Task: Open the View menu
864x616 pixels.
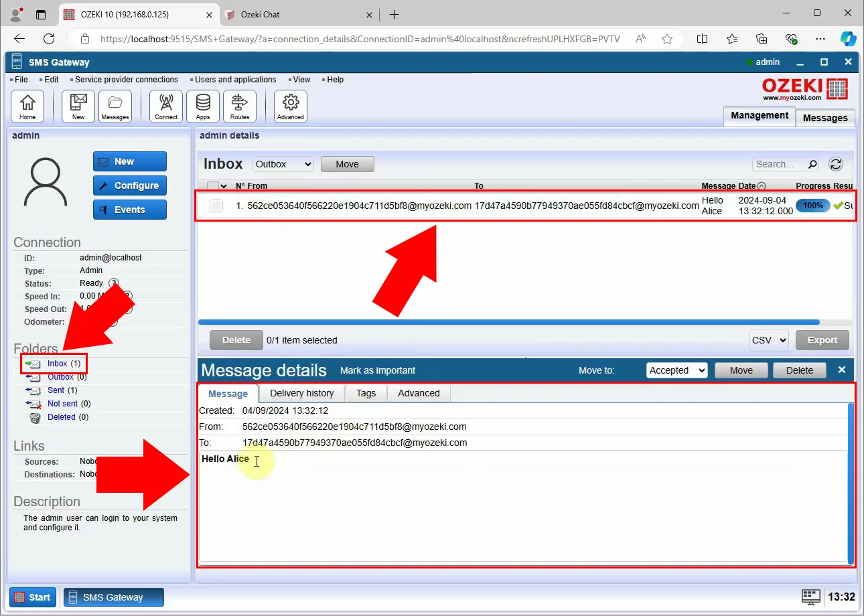Action: point(301,79)
